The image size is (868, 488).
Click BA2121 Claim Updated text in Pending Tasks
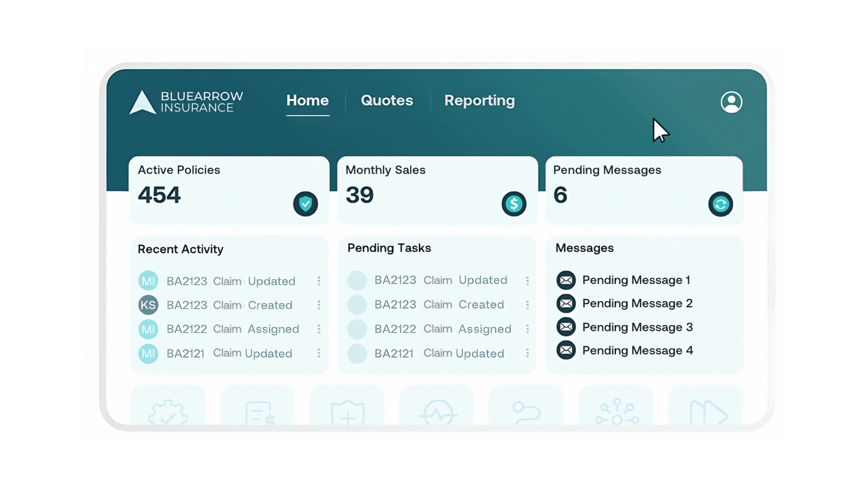coord(439,353)
